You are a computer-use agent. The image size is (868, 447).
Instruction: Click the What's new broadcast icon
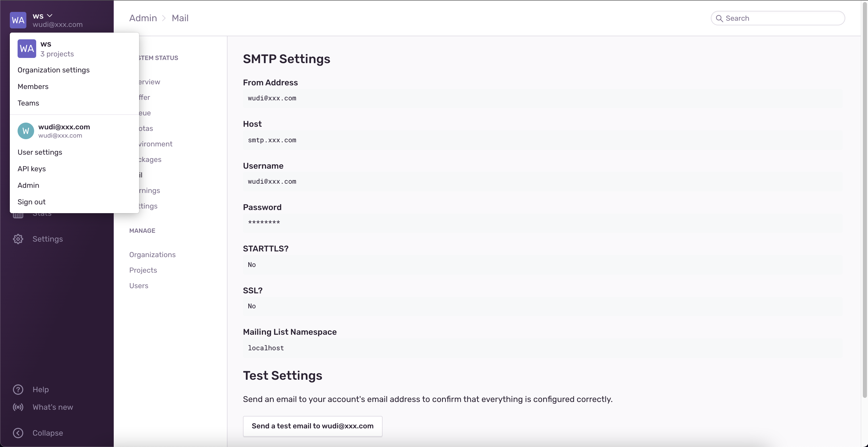[x=18, y=407]
